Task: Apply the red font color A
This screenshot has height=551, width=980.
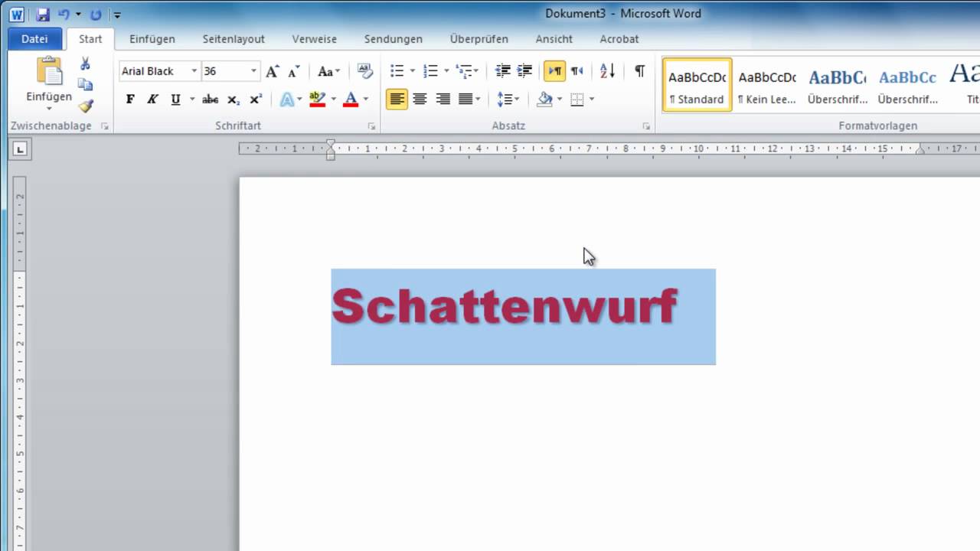Action: tap(351, 99)
